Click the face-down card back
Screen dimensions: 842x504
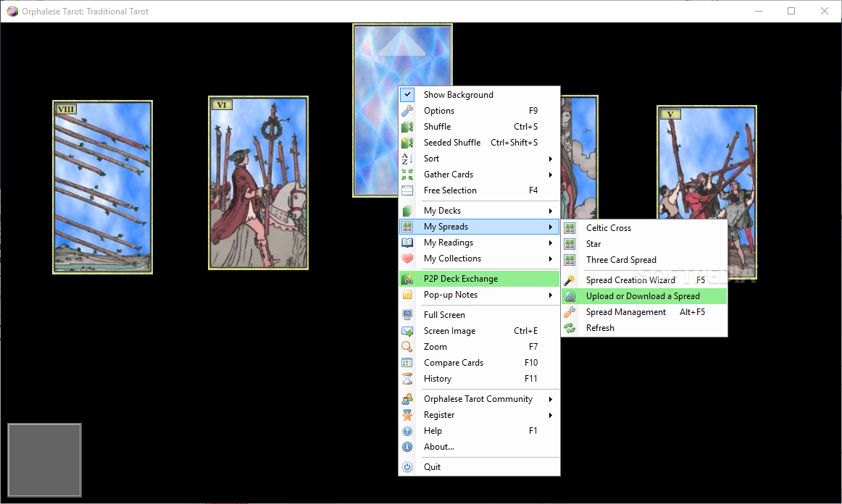(x=376, y=110)
